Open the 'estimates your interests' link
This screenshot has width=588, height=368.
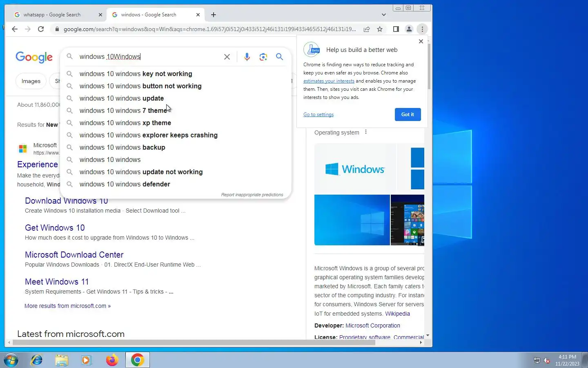click(x=329, y=81)
